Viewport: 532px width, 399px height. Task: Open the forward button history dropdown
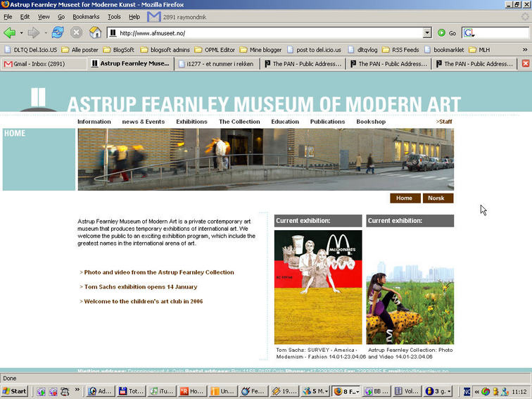click(46, 33)
